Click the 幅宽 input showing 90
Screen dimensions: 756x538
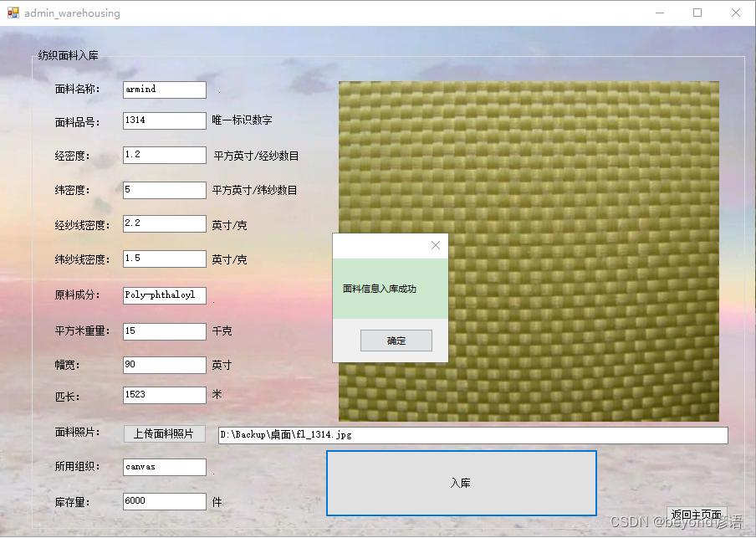pyautogui.click(x=164, y=364)
